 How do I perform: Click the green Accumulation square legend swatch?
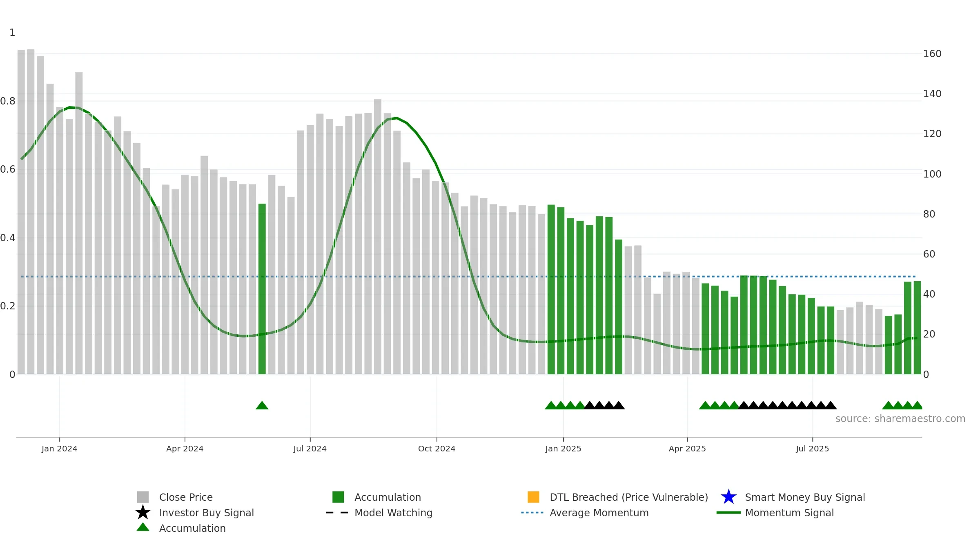pyautogui.click(x=338, y=497)
